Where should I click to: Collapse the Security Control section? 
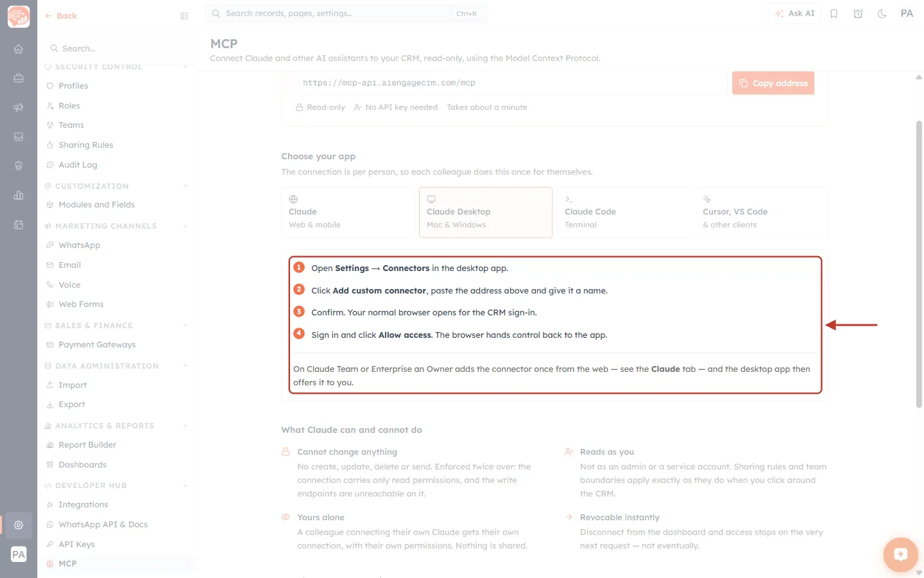(185, 67)
